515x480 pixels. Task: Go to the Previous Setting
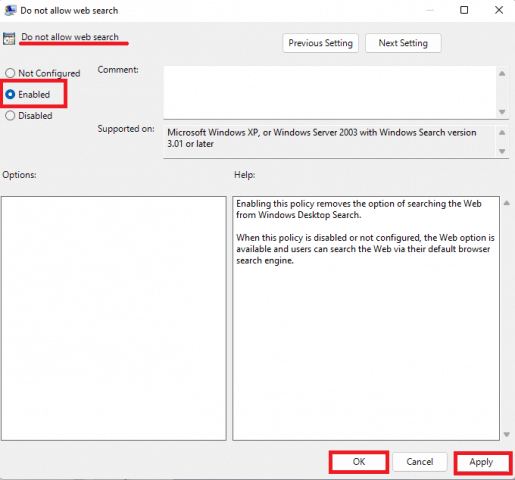point(320,43)
